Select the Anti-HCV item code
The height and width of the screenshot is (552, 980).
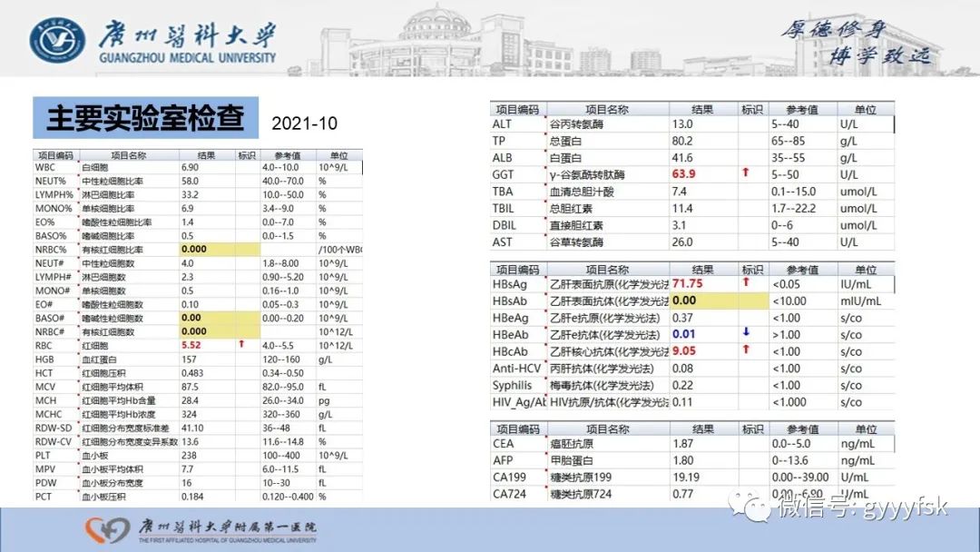tap(516, 369)
